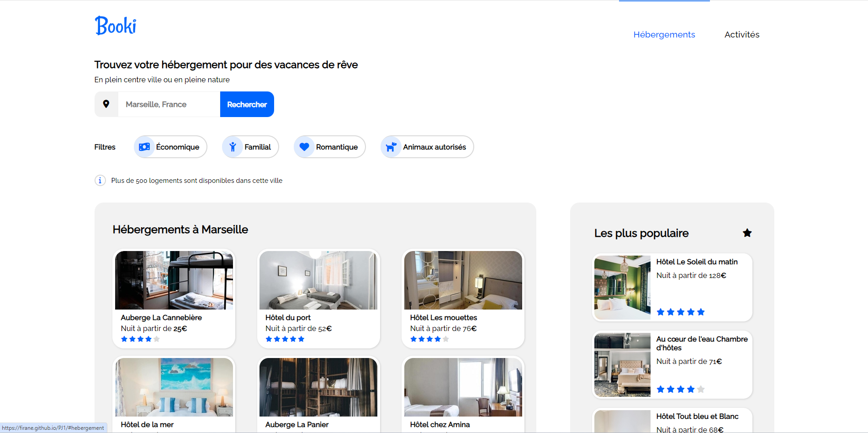
Task: Click the 'Nuit à partir de 71€' price
Action: pyautogui.click(x=689, y=361)
